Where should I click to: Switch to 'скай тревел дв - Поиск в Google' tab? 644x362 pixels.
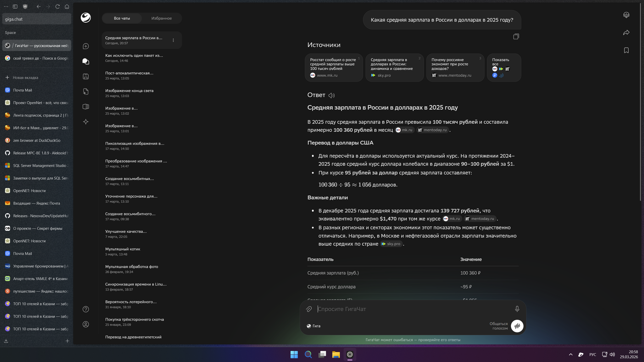[x=36, y=58]
